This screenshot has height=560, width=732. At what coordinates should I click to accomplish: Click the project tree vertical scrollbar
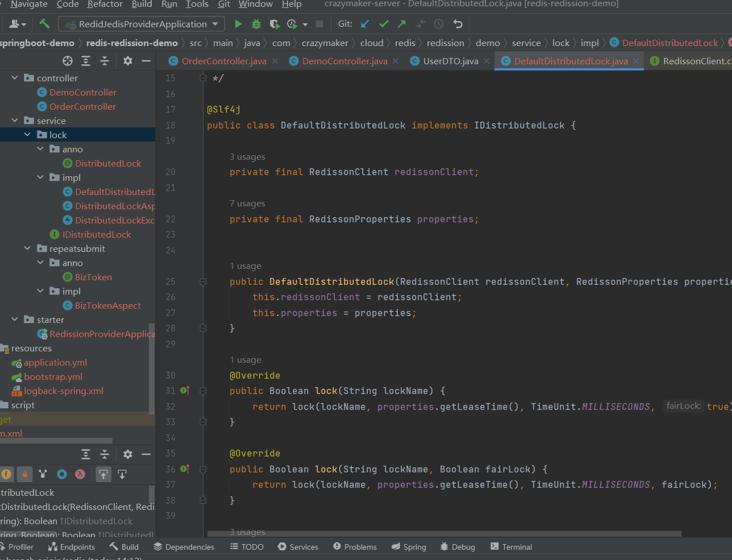coord(151,368)
